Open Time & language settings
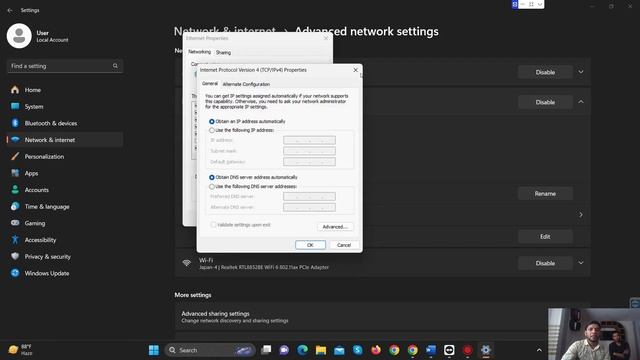This screenshot has width=640, height=360. (47, 207)
